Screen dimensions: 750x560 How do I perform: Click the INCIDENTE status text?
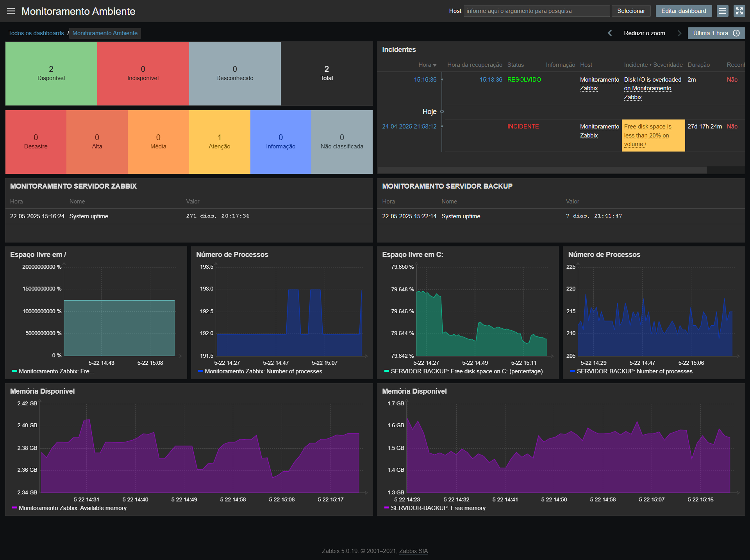[x=523, y=127]
